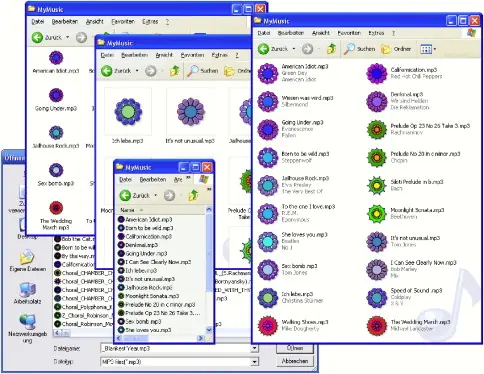The height and width of the screenshot is (374, 484).
Task: Select Californication.mp3 row in small list window
Action: (145, 236)
